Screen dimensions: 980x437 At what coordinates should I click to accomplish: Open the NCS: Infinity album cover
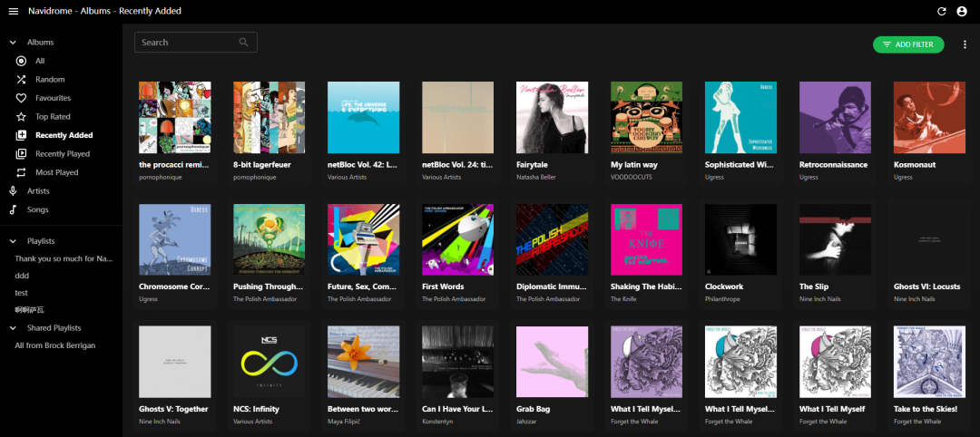coord(269,362)
